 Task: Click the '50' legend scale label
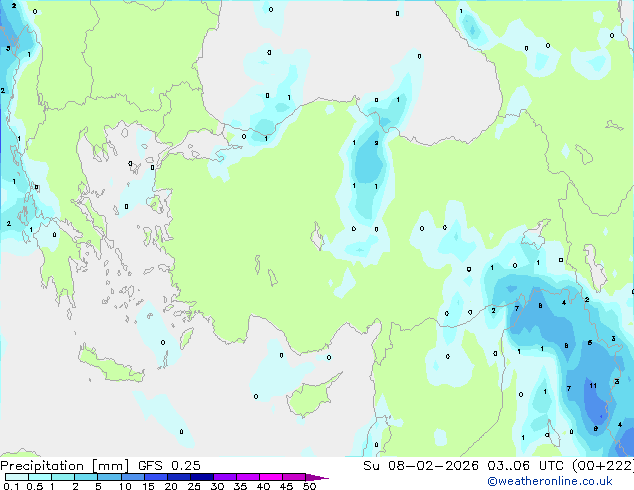309,486
